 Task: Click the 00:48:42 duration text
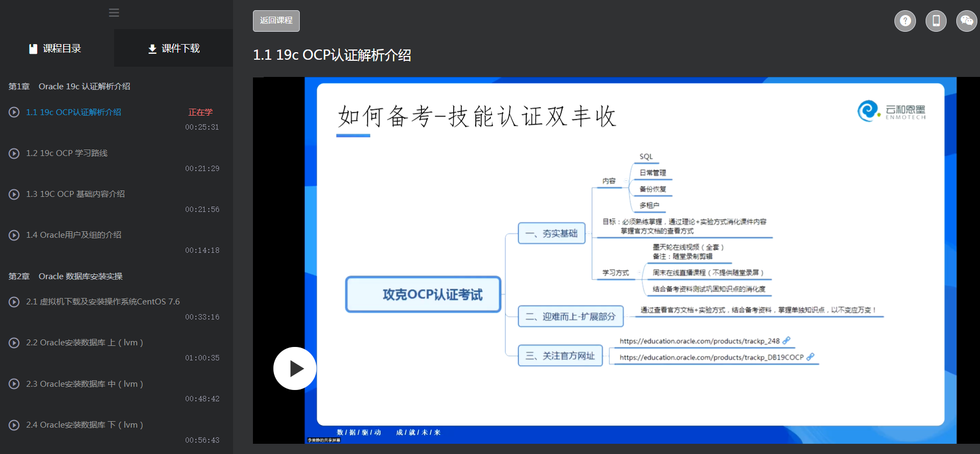point(202,399)
